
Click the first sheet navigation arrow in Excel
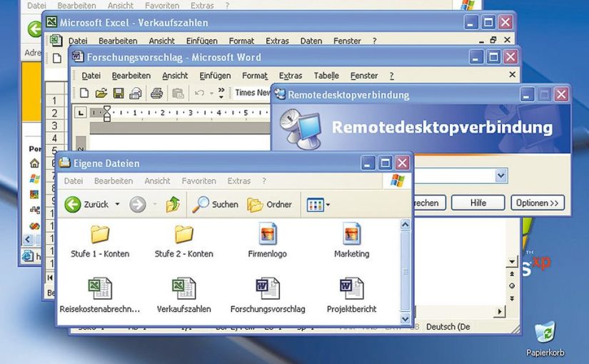[x=50, y=278]
